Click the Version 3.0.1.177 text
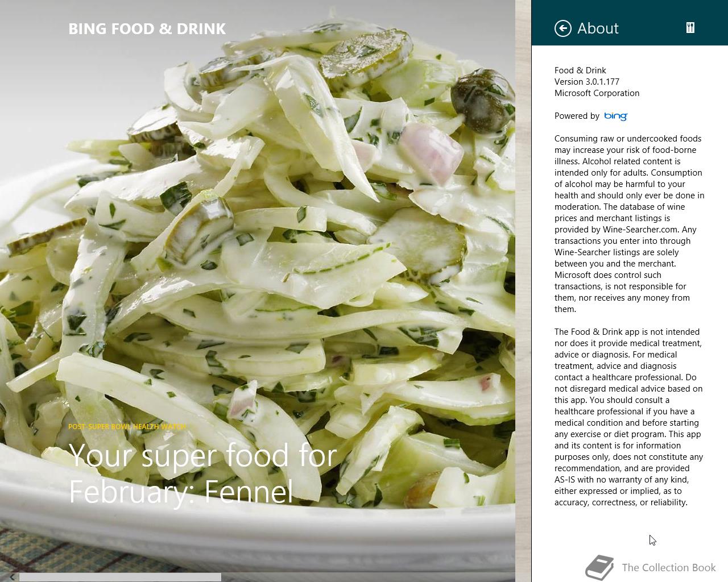Viewport: 728px width, 582px height. pyautogui.click(x=587, y=82)
